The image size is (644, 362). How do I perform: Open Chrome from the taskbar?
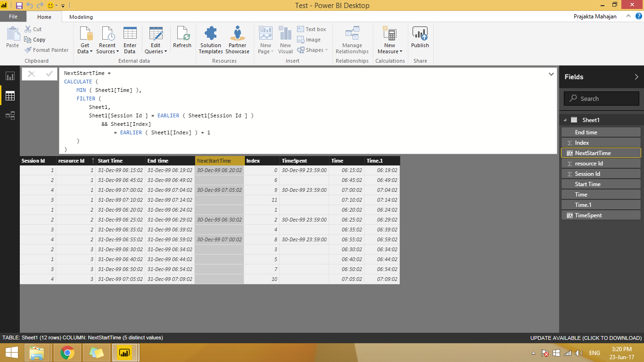tap(67, 353)
